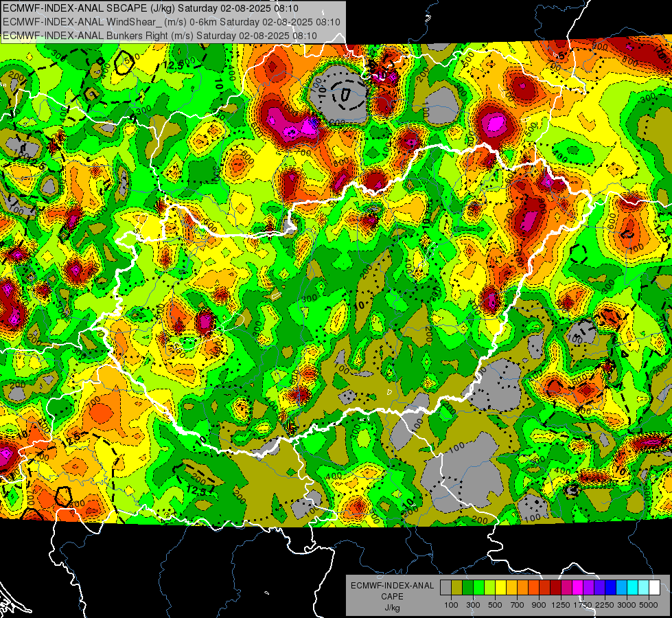
Task: Click the 900 value under the color scale
Action: tap(539, 605)
